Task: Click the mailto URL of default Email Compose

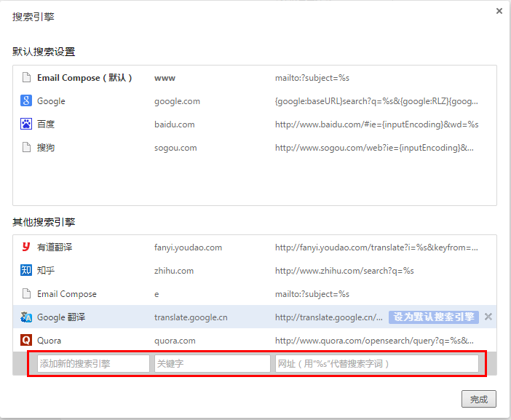Action: click(312, 78)
